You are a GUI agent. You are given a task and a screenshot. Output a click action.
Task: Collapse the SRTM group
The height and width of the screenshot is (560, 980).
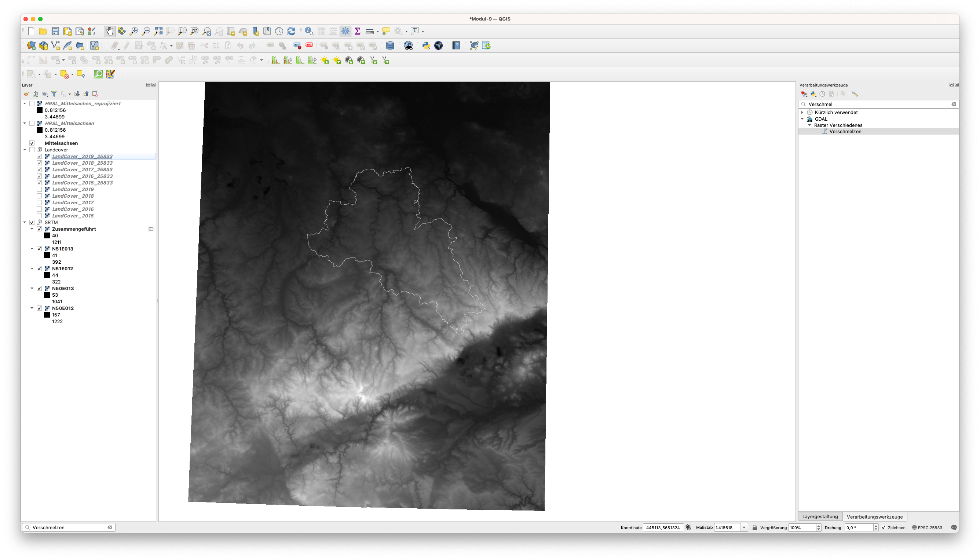(x=25, y=222)
